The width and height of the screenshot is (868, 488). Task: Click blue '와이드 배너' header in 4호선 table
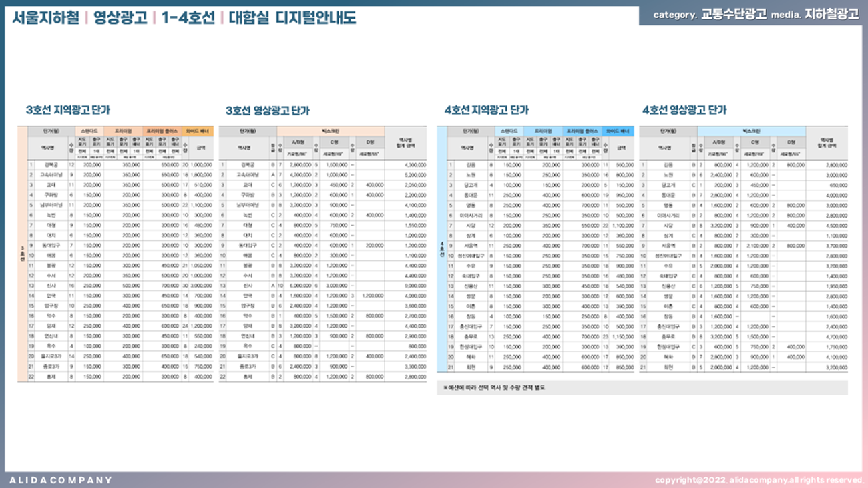click(617, 131)
